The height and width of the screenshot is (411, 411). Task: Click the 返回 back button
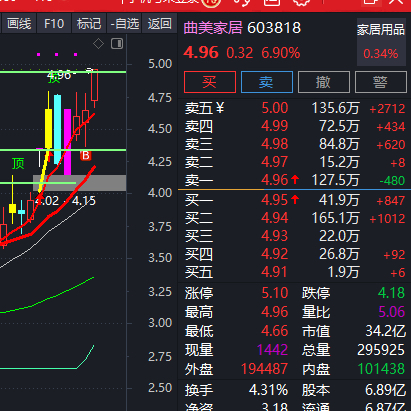click(160, 24)
